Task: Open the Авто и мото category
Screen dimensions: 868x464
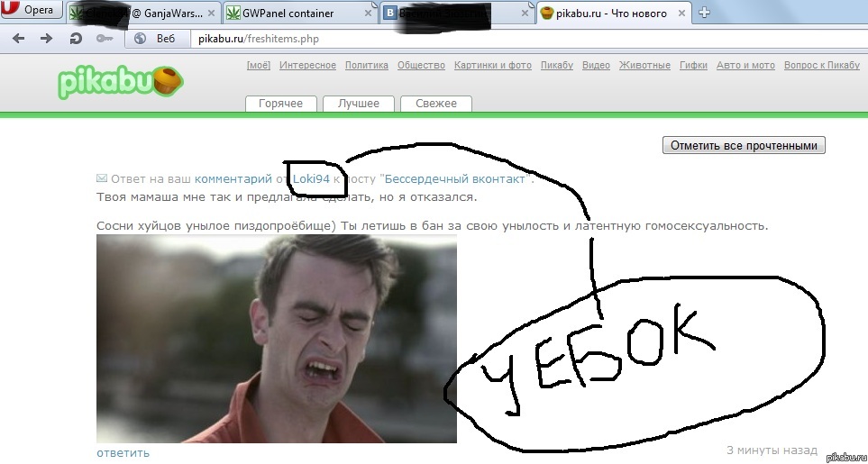Action: (x=745, y=65)
